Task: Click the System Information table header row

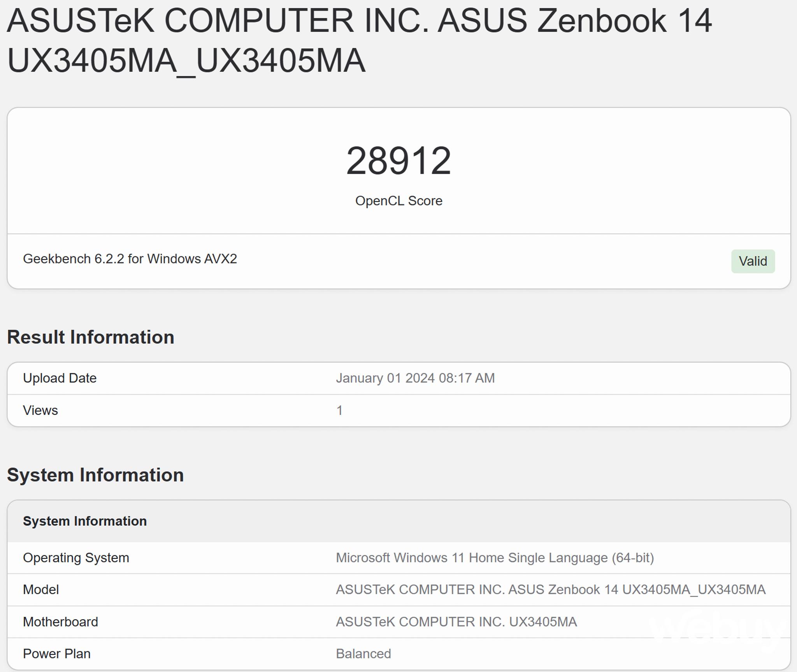Action: tap(399, 521)
